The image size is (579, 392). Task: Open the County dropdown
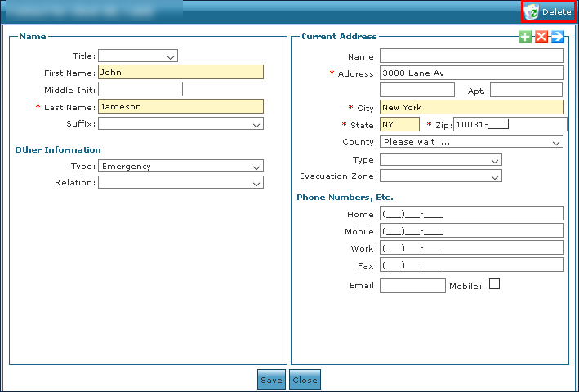(x=472, y=142)
